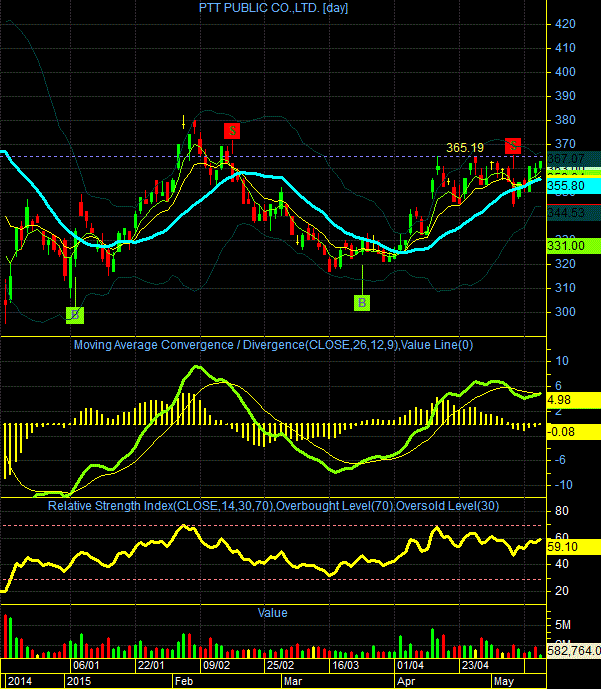601x689 pixels.
Task: Click the green 331.00 price tag
Action: [x=574, y=246]
